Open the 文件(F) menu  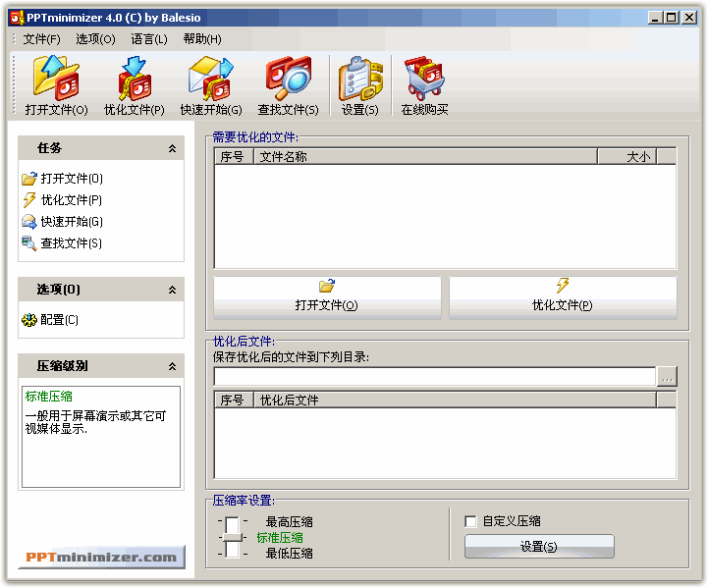41,39
